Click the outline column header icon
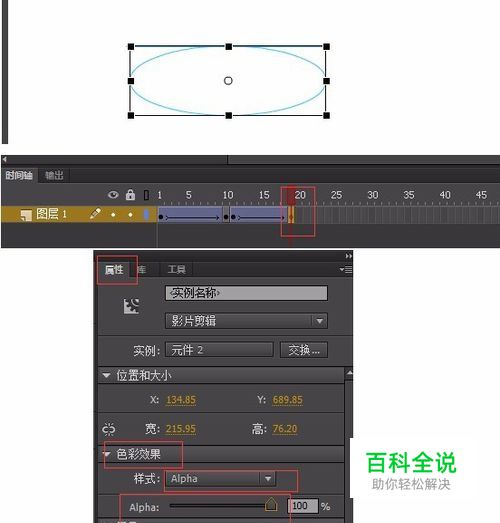This screenshot has height=523, width=500. pyautogui.click(x=146, y=195)
